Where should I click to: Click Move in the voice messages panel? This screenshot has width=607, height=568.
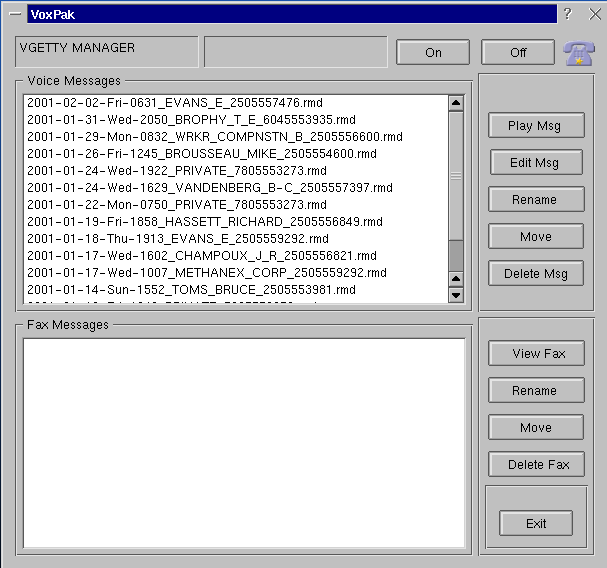[x=535, y=237]
